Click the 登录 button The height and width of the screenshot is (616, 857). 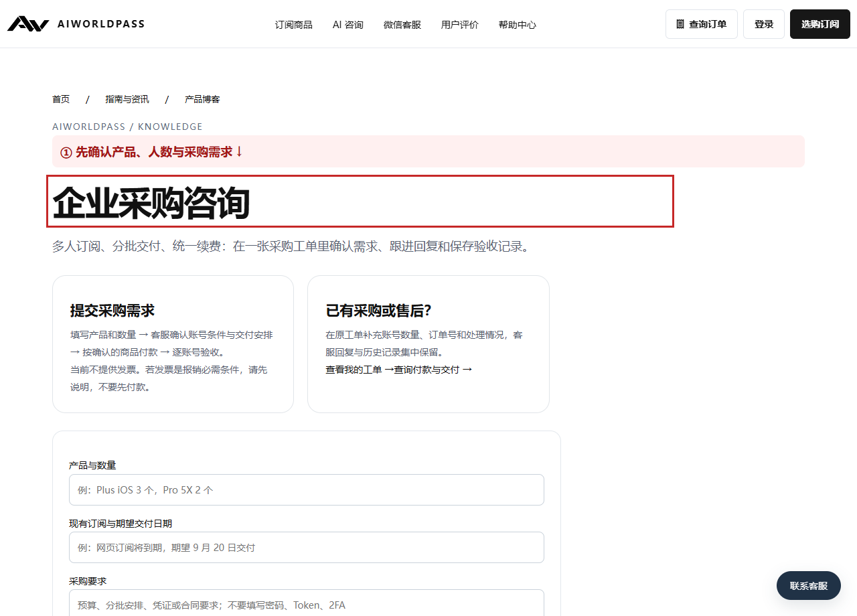pos(763,24)
